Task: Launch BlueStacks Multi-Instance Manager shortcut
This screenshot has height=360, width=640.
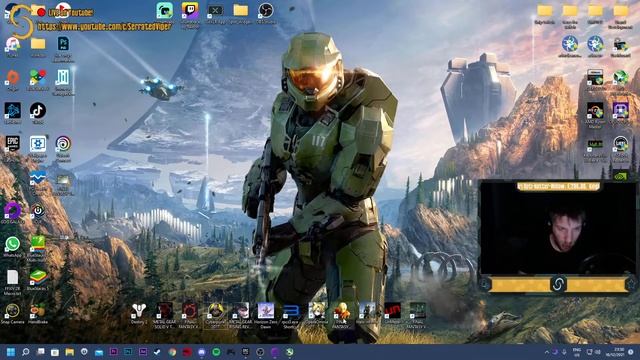Action: pyautogui.click(x=38, y=244)
